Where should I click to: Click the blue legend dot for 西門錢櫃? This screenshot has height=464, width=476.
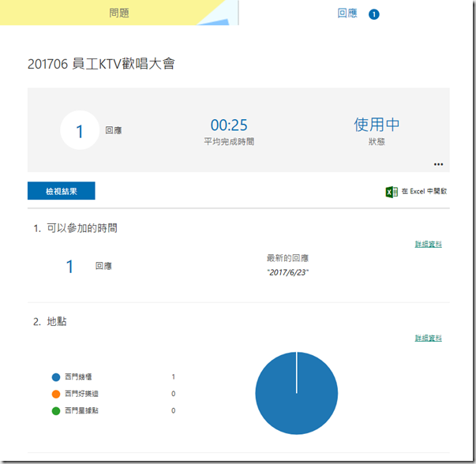[55, 377]
